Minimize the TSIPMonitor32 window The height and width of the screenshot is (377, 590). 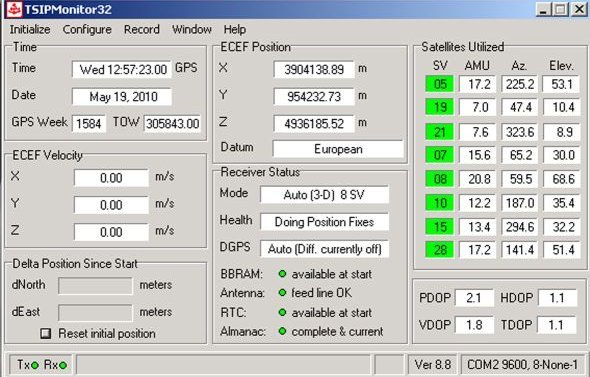543,9
